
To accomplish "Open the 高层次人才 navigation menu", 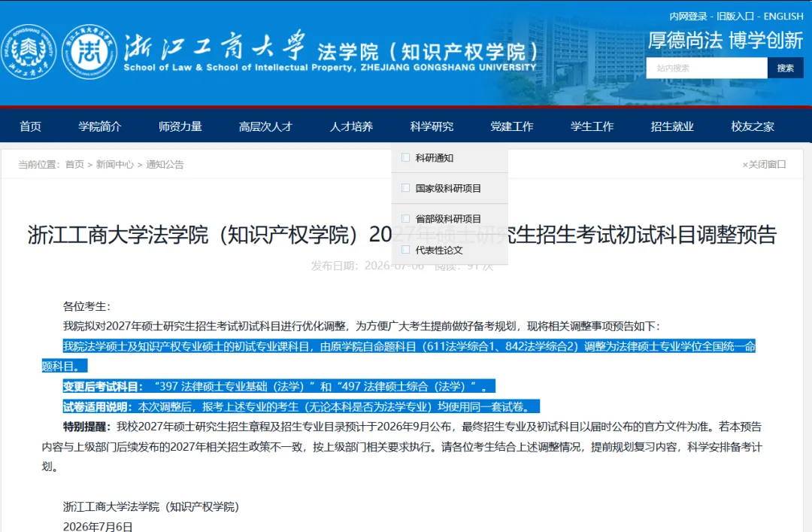I will (265, 126).
